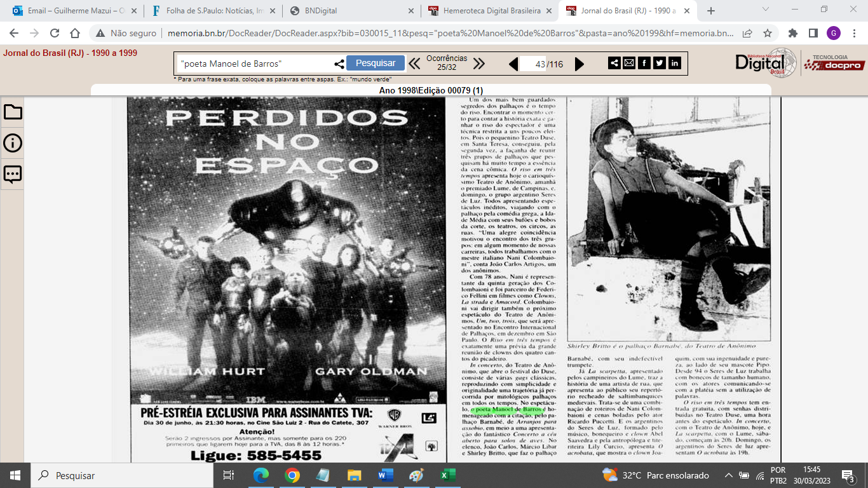Open the Chrome three-dot menu
Screen dimensions: 868x488
point(853,33)
